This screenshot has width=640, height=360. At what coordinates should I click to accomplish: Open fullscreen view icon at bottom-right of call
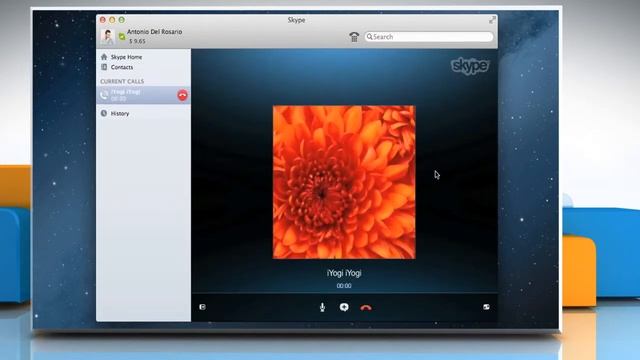[486, 307]
